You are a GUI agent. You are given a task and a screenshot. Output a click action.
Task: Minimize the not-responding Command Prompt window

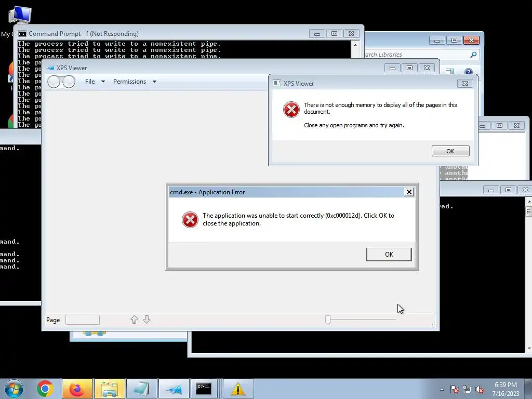pyautogui.click(x=317, y=34)
